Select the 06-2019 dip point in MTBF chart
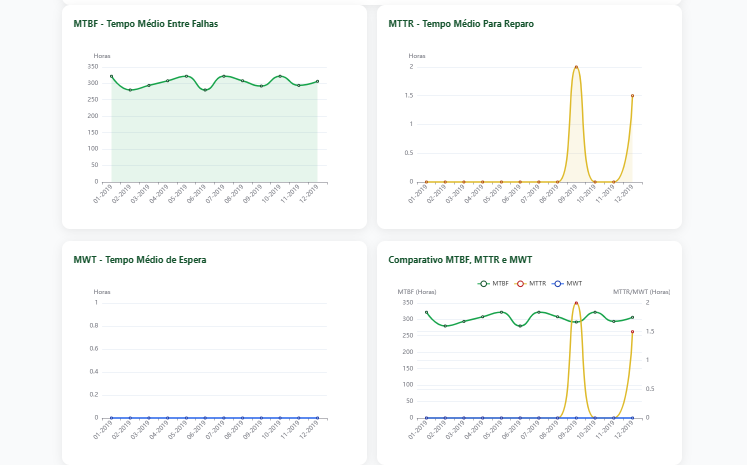 [205, 90]
